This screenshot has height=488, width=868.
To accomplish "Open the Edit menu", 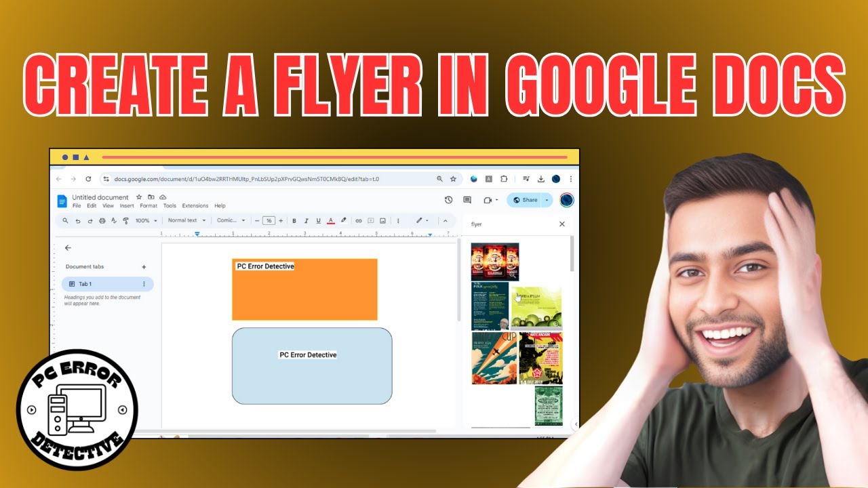I will tap(92, 206).
